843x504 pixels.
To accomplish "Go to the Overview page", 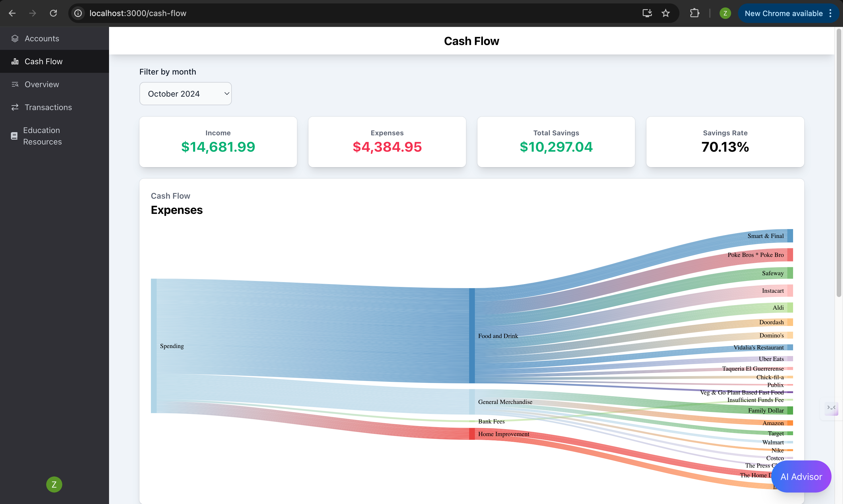I will [x=42, y=84].
